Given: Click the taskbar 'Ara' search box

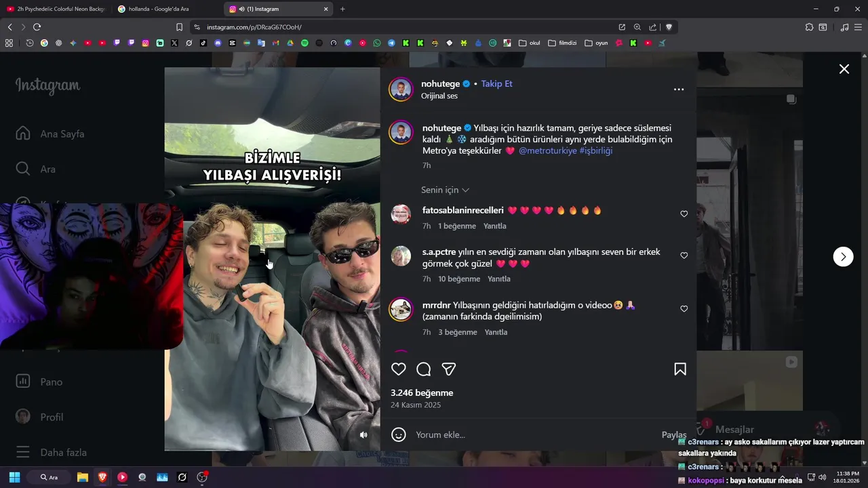Looking at the screenshot, I should (x=48, y=477).
